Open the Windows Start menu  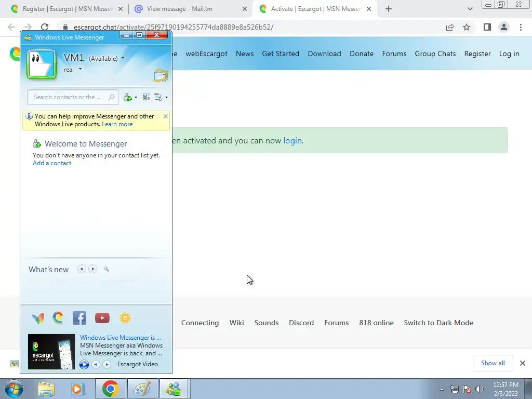[14, 389]
